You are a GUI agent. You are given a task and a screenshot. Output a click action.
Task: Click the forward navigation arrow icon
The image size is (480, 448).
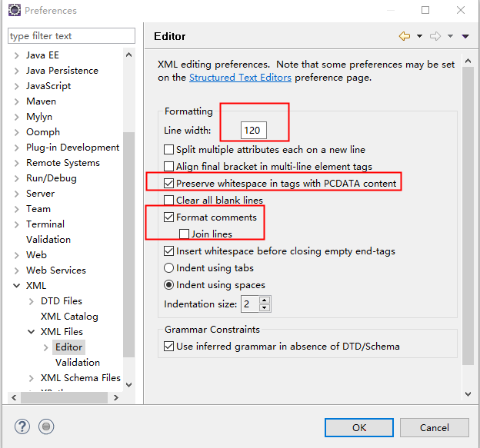tap(435, 36)
